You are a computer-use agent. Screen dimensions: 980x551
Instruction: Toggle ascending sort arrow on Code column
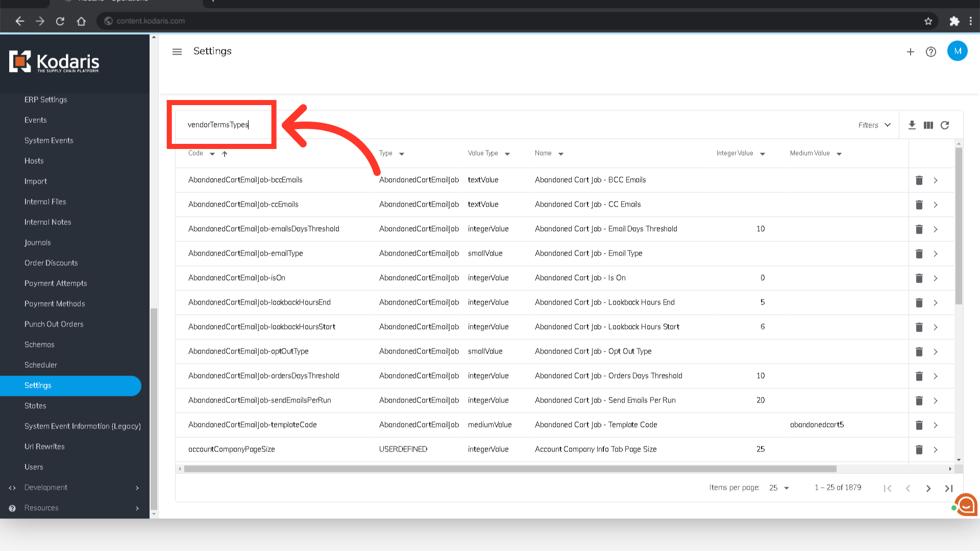pyautogui.click(x=225, y=154)
